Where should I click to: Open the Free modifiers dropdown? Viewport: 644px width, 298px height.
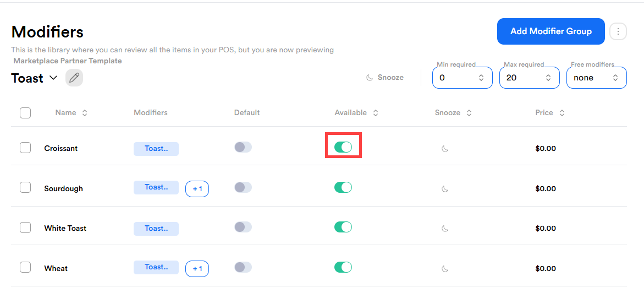point(596,78)
